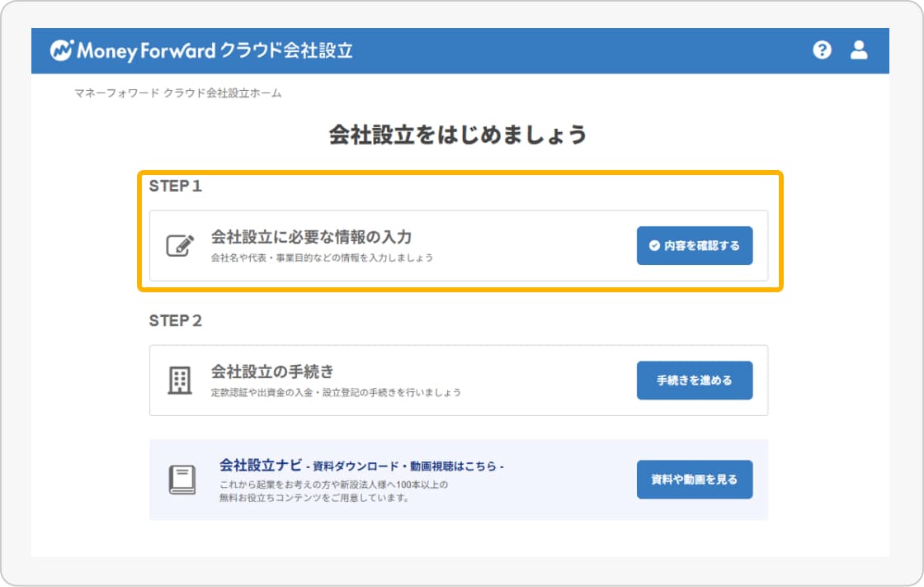Screen dimensions: 924x587
Task: Click the 資料や動画を見る button
Action: coord(694,480)
